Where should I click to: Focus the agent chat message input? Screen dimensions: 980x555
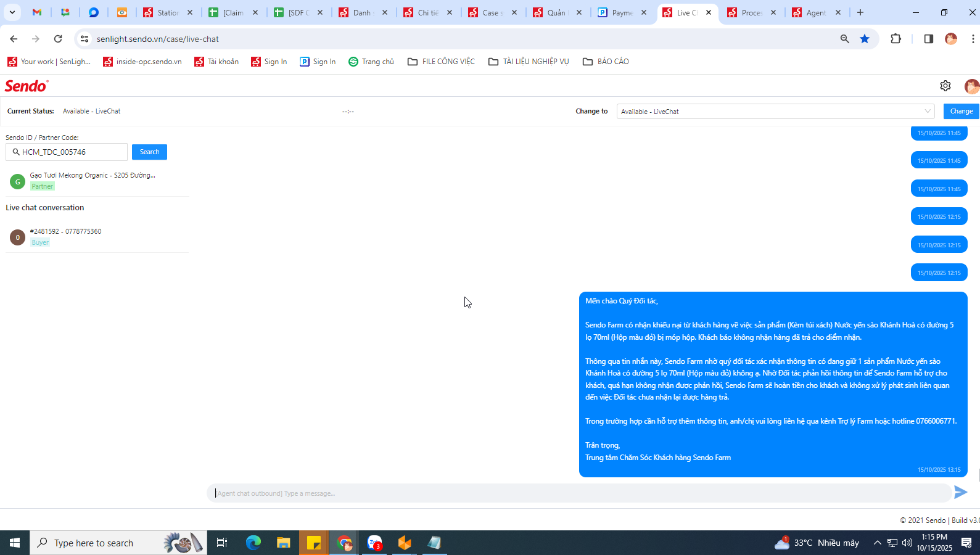(579, 493)
